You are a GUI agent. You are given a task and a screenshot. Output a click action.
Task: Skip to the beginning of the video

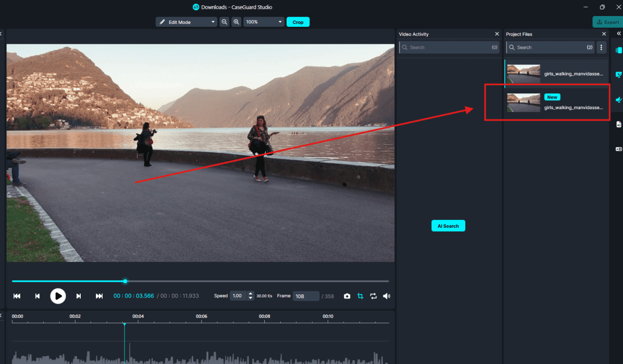(x=17, y=296)
